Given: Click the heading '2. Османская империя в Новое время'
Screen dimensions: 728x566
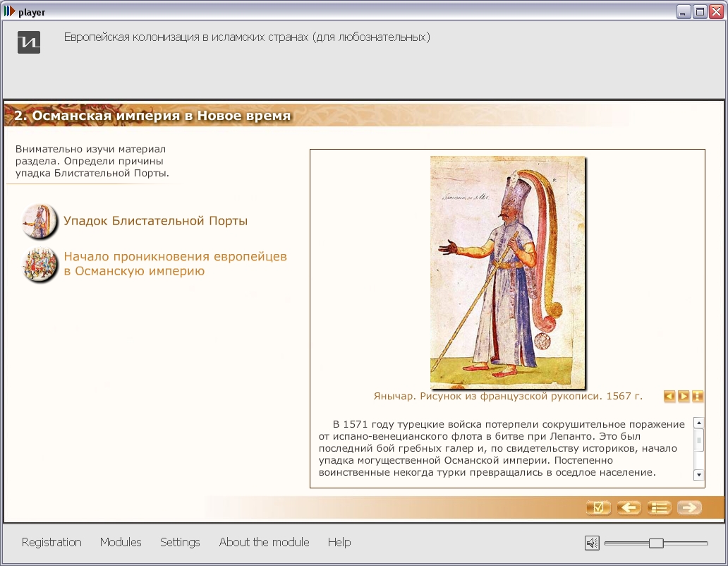Looking at the screenshot, I should [x=152, y=116].
